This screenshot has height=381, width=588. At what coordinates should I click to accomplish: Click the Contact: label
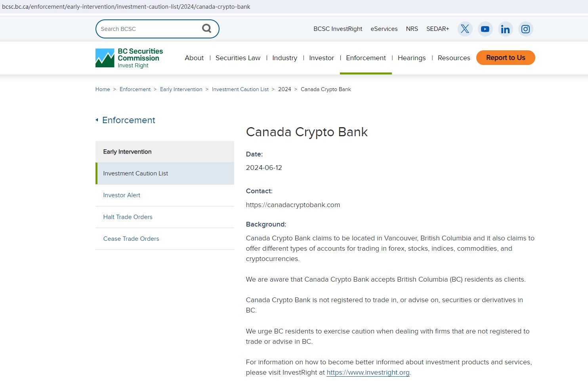click(x=259, y=191)
